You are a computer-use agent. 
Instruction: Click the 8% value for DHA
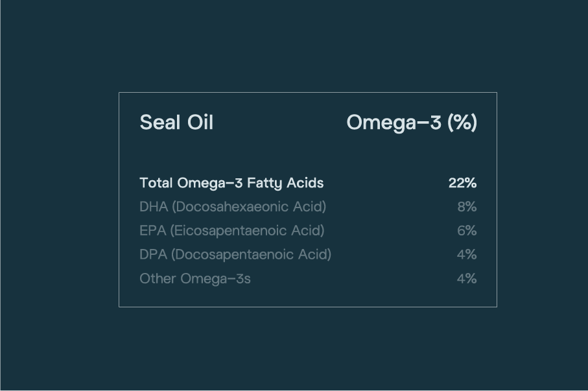467,207
